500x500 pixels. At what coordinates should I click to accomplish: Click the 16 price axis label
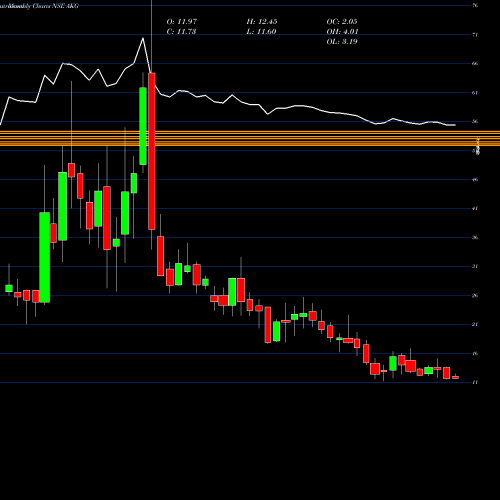point(475,354)
